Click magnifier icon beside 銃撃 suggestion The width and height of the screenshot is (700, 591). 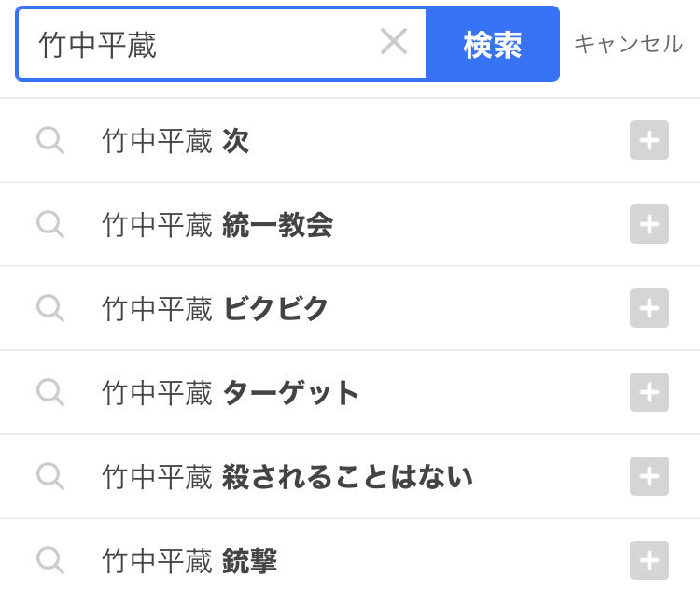[x=50, y=560]
